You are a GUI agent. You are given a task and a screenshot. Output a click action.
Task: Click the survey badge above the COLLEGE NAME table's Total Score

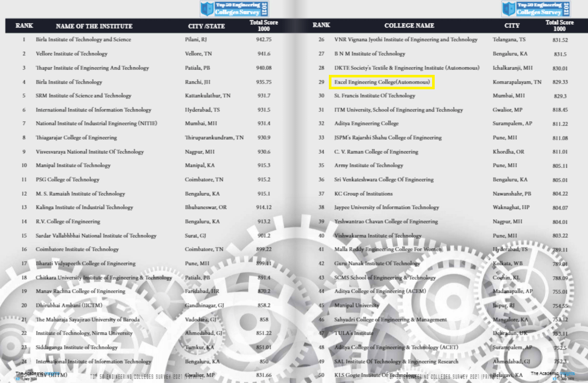(536, 9)
